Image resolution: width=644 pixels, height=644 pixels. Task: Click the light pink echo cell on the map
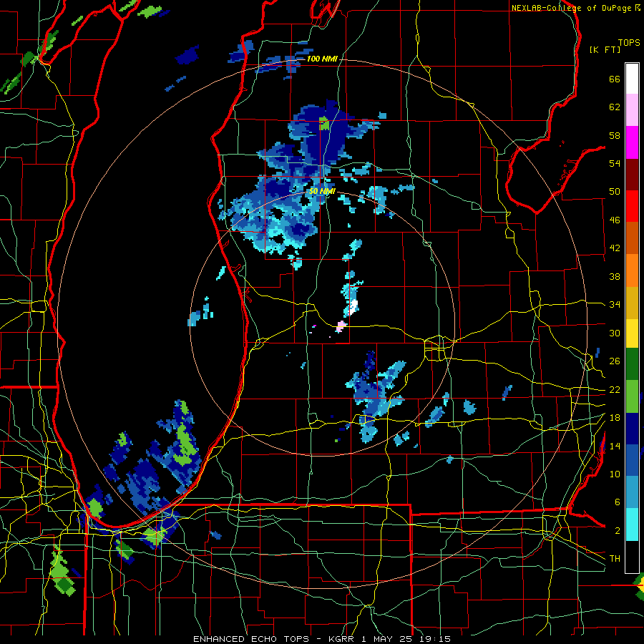tap(341, 326)
